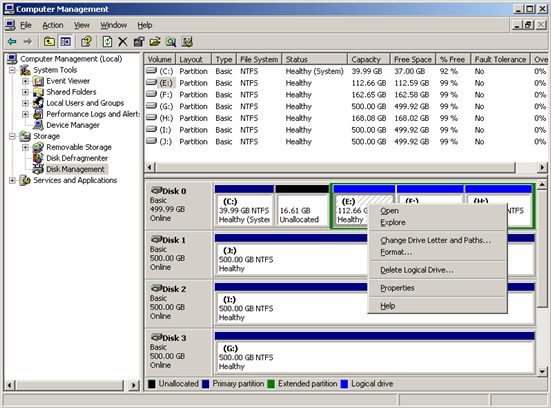Viewport: 551px width, 408px height.
Task: Click the Explore magnifier toolbar icon
Action: click(171, 42)
